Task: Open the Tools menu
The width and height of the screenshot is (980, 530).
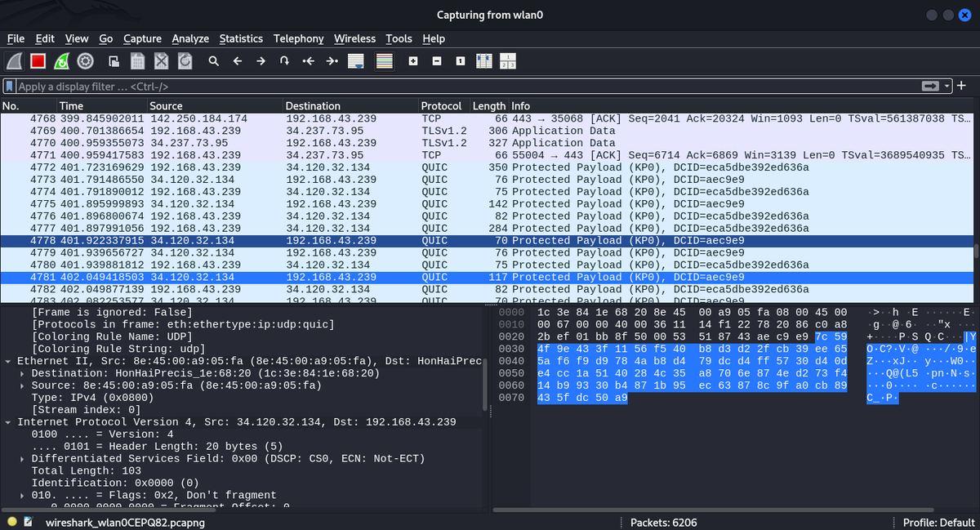Action: (399, 38)
